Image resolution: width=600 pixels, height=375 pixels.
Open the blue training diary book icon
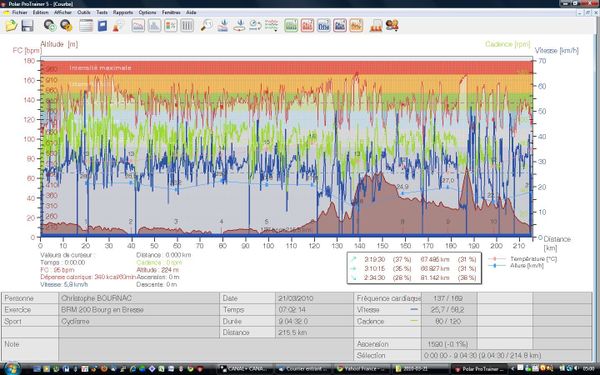coord(102,26)
